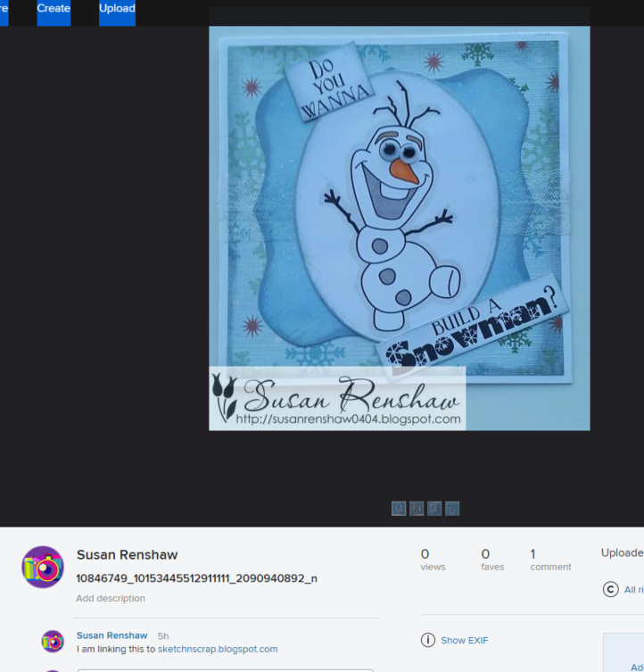Click the '1 comment' counter

[550, 560]
